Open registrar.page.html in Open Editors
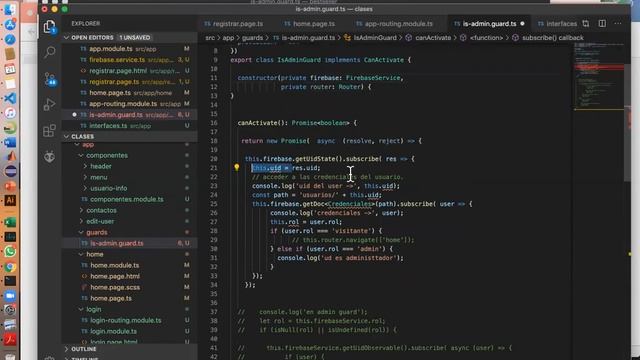640x360 pixels. 130,71
